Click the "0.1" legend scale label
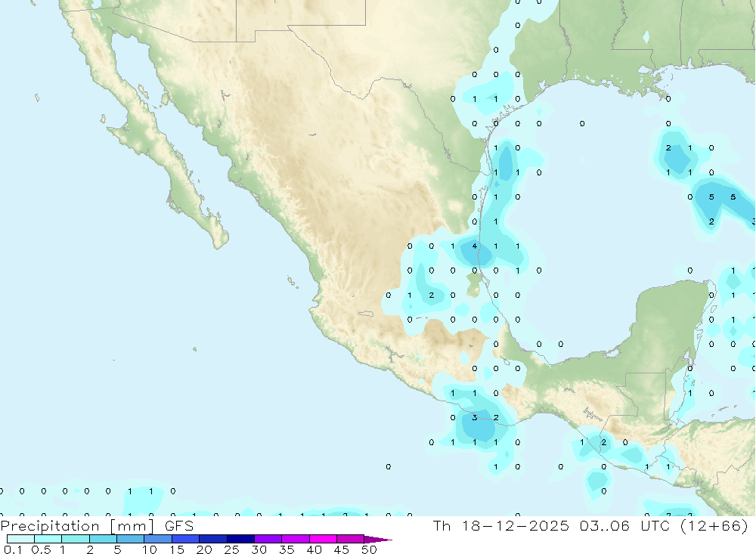The height and width of the screenshot is (554, 756). point(13,549)
